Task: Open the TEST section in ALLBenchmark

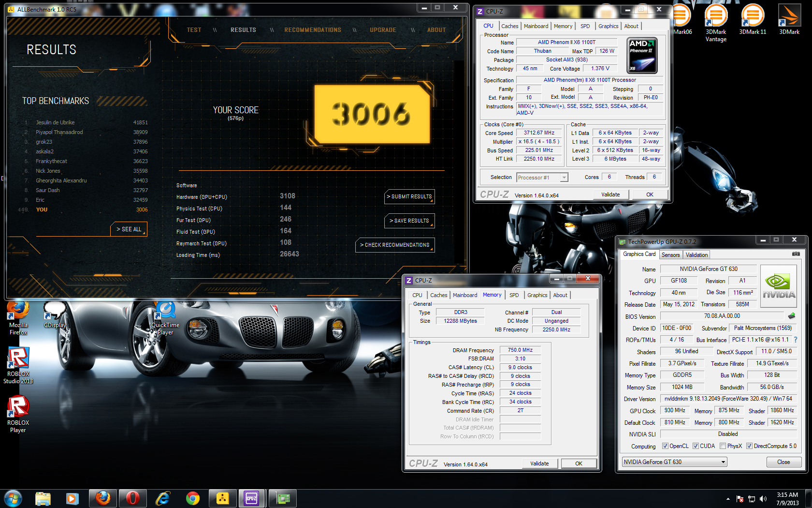Action: [x=194, y=30]
